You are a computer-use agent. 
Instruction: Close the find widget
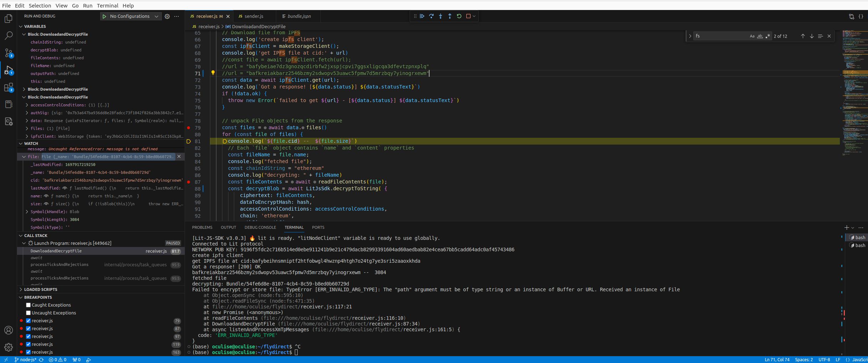point(829,36)
